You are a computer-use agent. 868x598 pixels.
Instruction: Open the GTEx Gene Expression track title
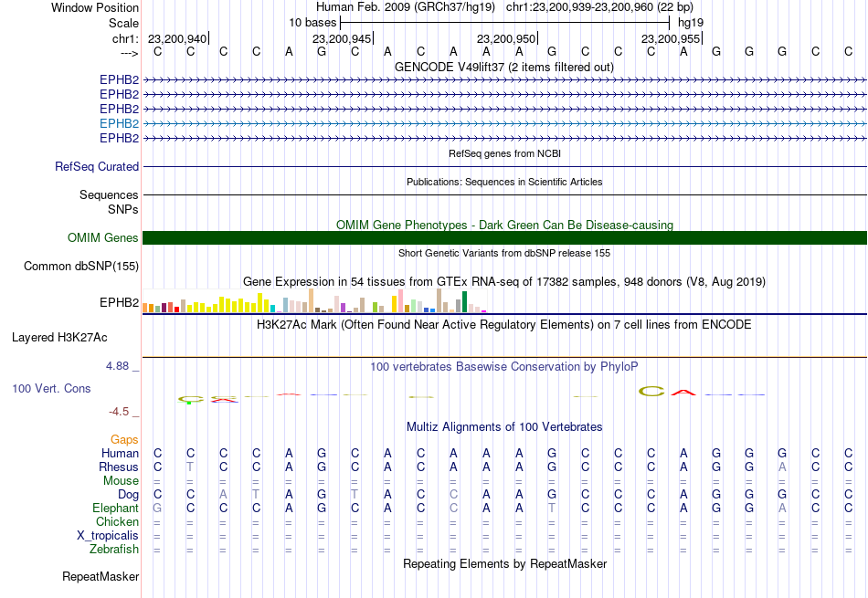pyautogui.click(x=504, y=281)
